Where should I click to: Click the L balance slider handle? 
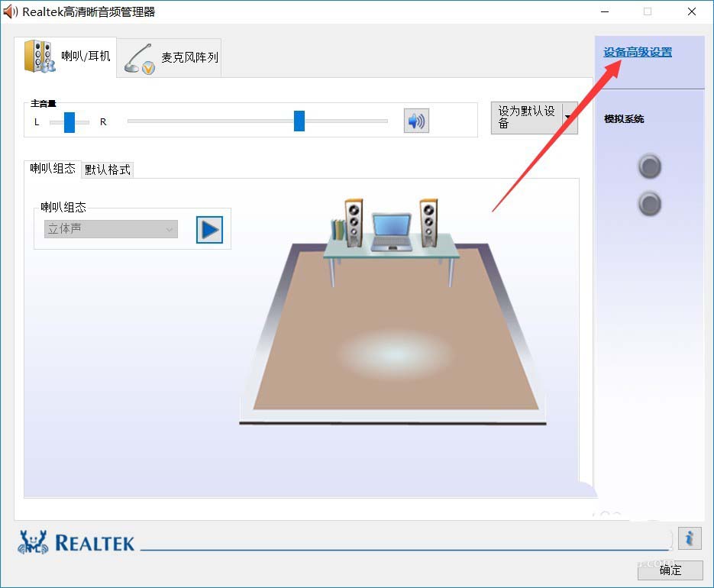pos(71,121)
